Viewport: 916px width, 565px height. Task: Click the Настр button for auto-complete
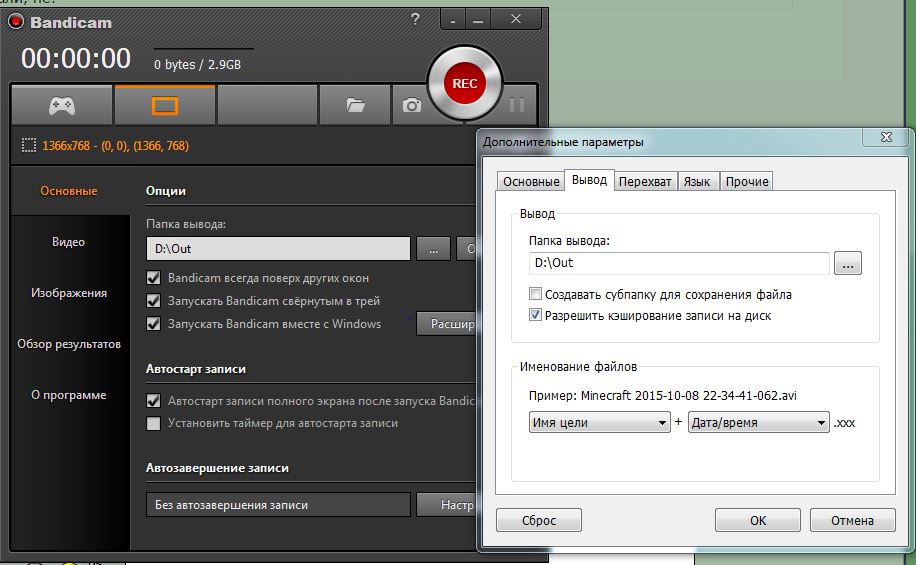(447, 505)
